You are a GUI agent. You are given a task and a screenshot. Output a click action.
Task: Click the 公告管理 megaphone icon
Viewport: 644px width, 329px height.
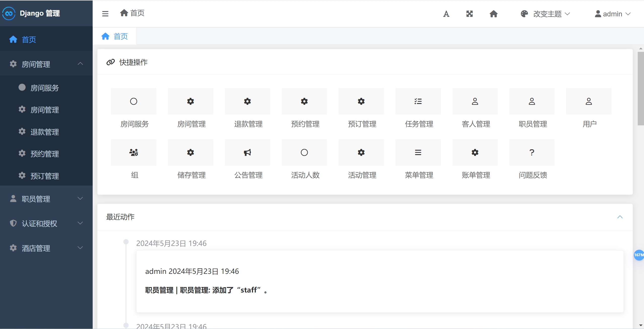click(247, 153)
